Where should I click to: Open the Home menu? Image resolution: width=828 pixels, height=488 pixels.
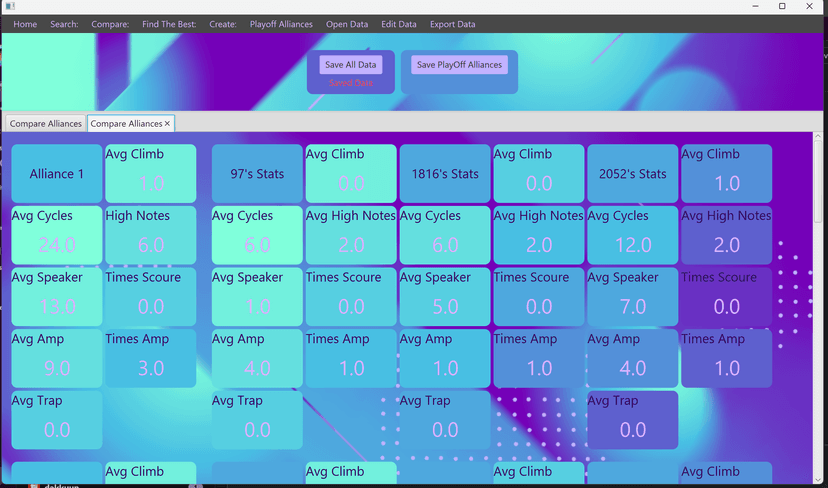tap(25, 24)
